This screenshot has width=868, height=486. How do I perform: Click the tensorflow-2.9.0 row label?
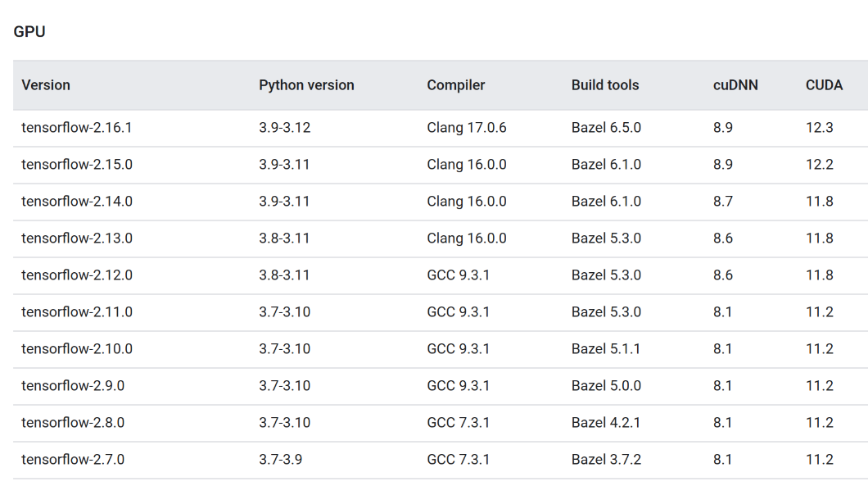click(x=73, y=386)
